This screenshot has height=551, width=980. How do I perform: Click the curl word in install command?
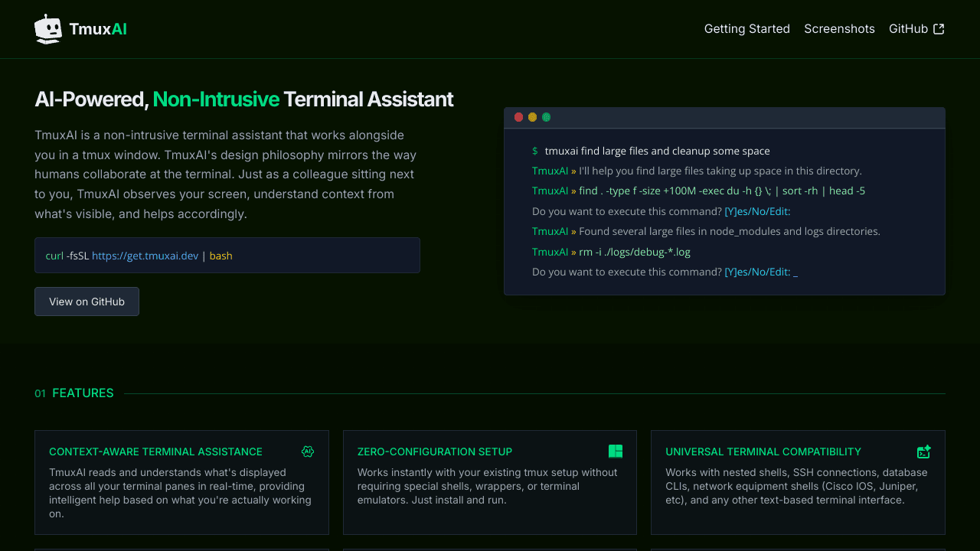click(54, 256)
